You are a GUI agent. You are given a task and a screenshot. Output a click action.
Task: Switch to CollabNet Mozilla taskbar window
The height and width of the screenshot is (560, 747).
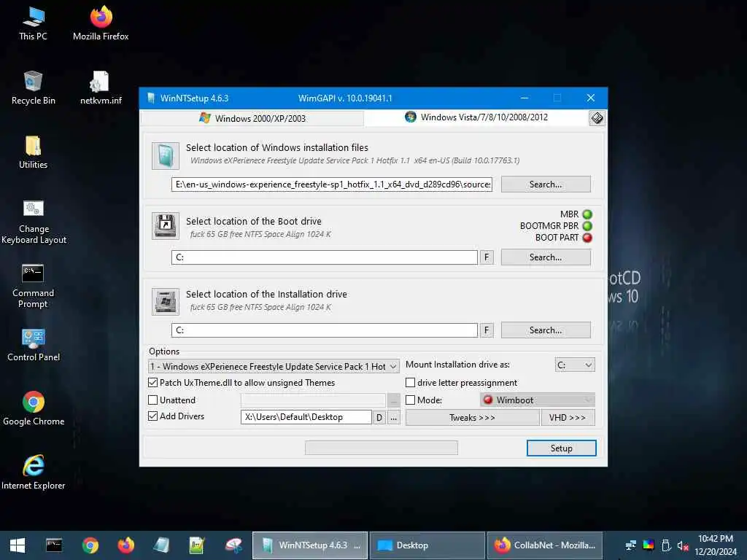click(544, 545)
